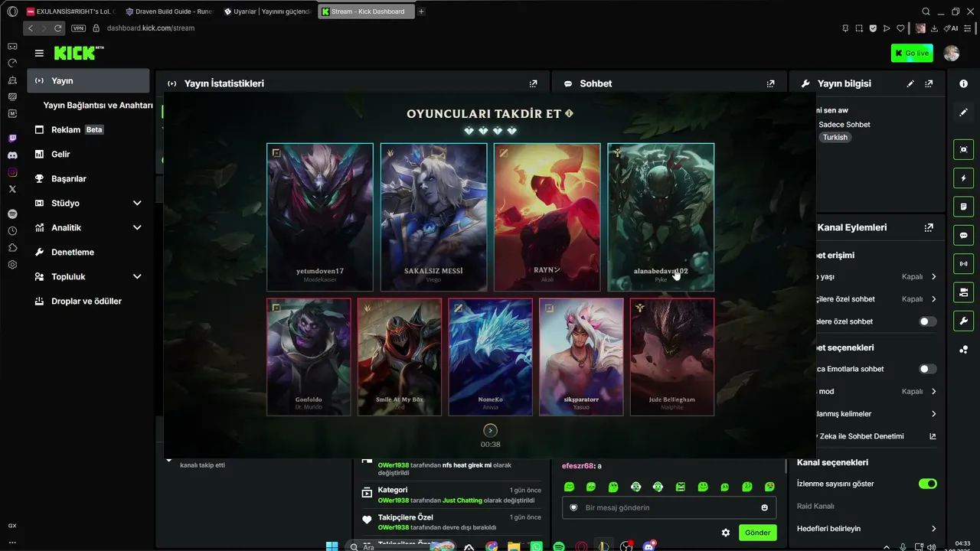Click the Windows Start button
This screenshot has height=551, width=980.
pos(332,546)
